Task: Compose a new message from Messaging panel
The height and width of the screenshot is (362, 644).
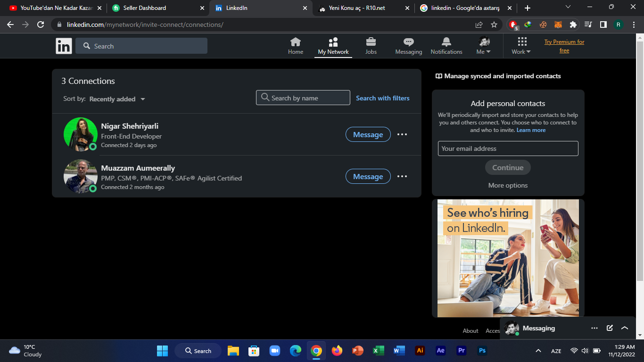Action: pos(610,328)
